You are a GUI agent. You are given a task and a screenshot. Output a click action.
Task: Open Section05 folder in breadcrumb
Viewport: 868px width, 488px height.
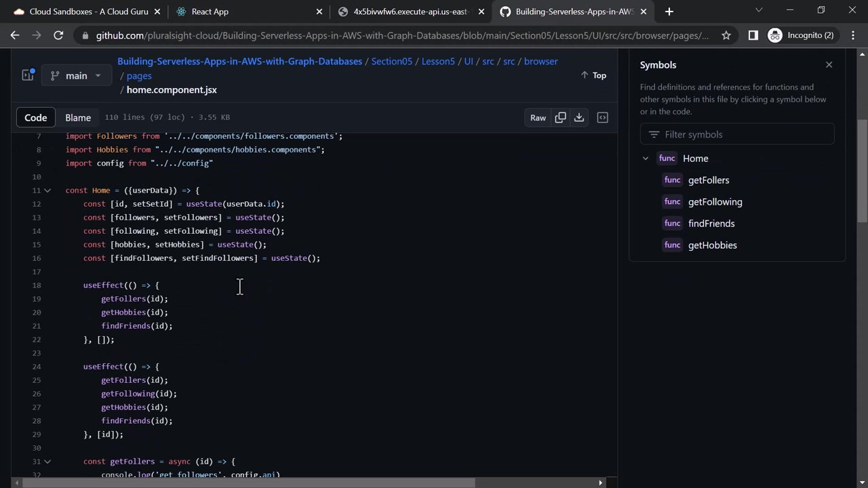click(x=392, y=61)
